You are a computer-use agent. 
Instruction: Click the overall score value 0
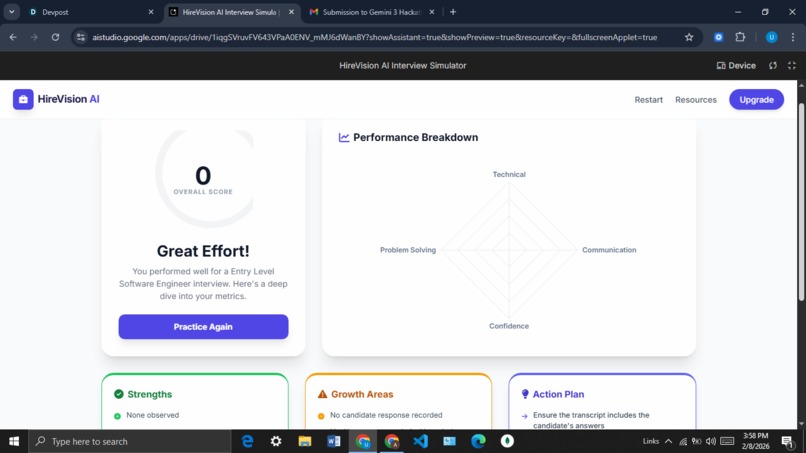(203, 176)
